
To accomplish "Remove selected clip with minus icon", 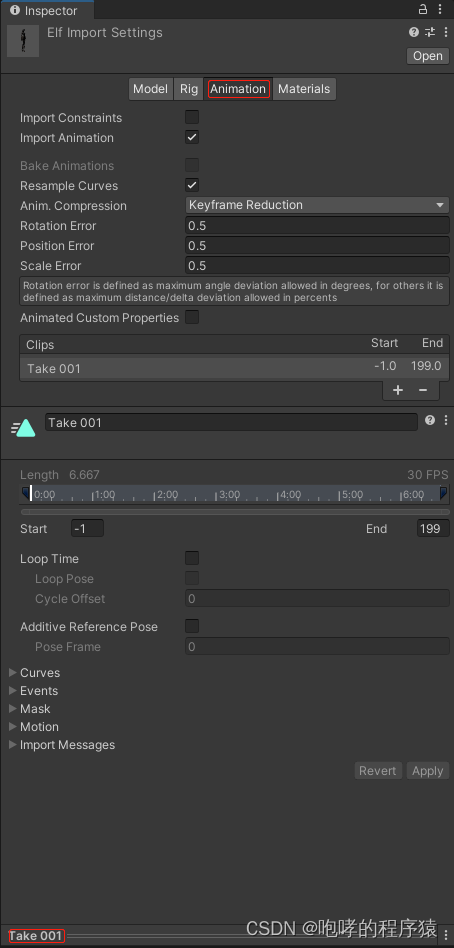I will click(x=423, y=390).
